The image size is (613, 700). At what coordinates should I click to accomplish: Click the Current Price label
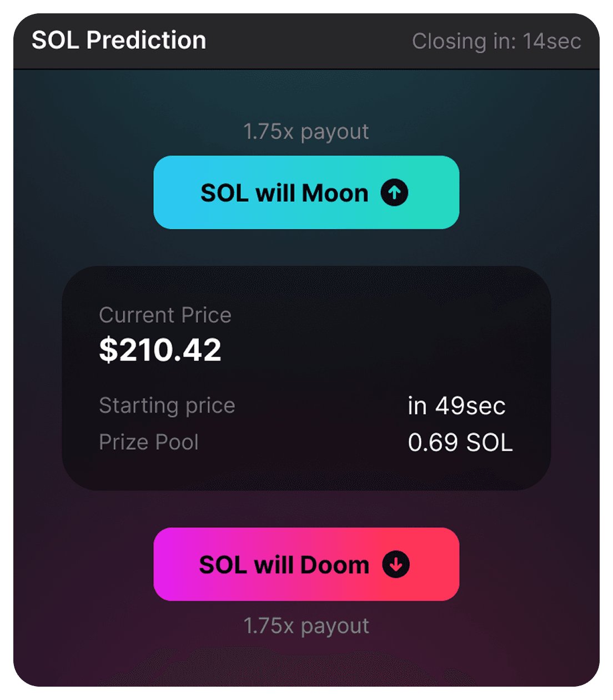point(165,314)
